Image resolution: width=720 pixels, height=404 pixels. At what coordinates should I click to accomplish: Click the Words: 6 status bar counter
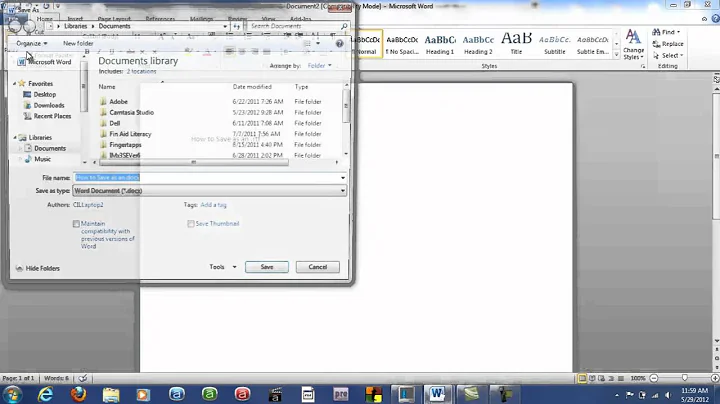56,378
